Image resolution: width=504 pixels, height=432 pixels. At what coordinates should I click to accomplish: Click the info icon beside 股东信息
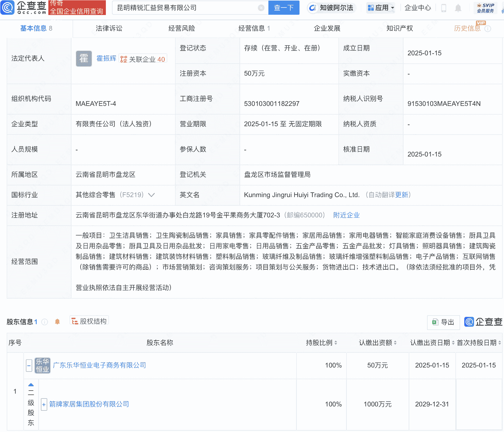click(44, 322)
